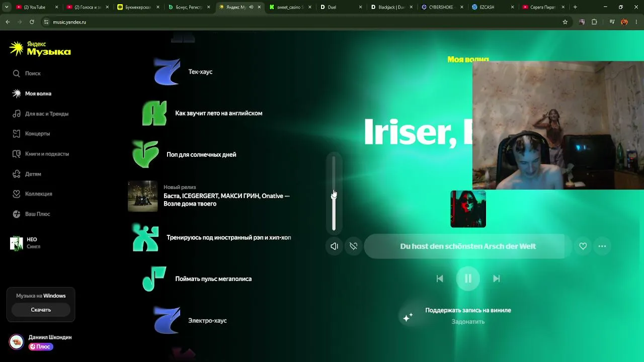
Task: Click the teal Ж icon for rap workout
Action: click(145, 237)
